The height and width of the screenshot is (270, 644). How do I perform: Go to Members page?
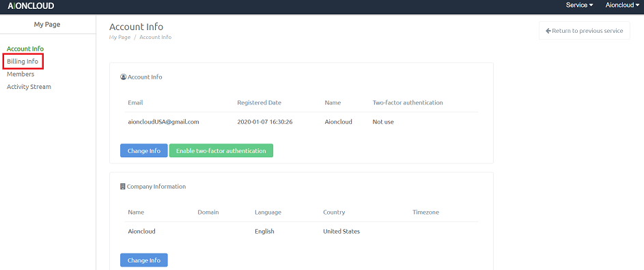click(20, 75)
